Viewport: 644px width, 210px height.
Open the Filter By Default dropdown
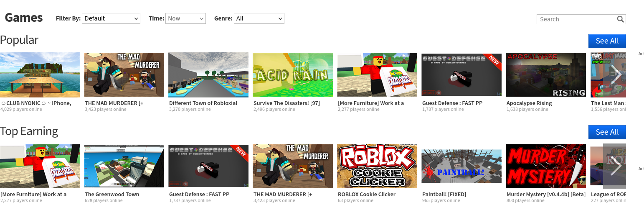[111, 18]
